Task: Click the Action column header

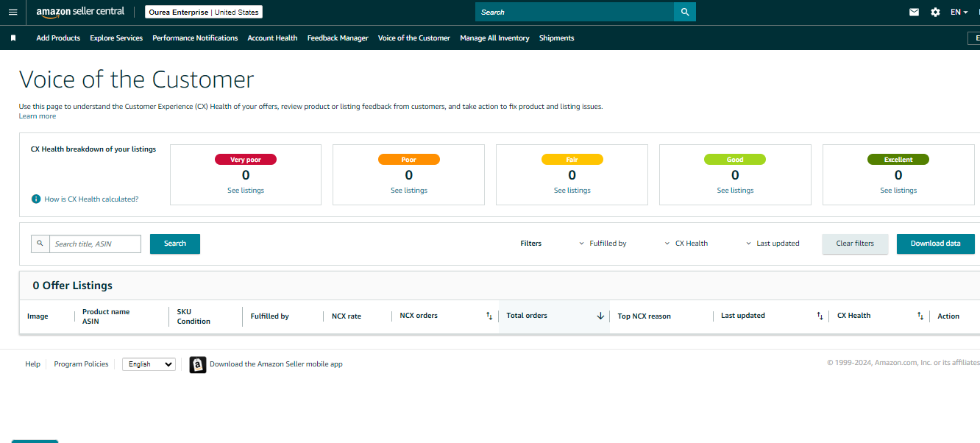Action: click(x=948, y=316)
